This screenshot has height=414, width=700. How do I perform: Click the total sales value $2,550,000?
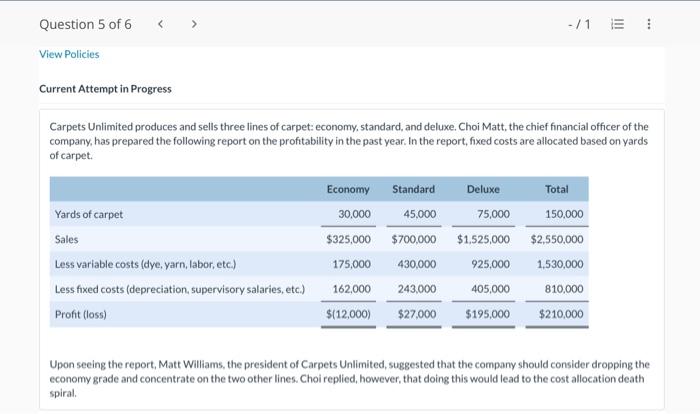coord(557,240)
